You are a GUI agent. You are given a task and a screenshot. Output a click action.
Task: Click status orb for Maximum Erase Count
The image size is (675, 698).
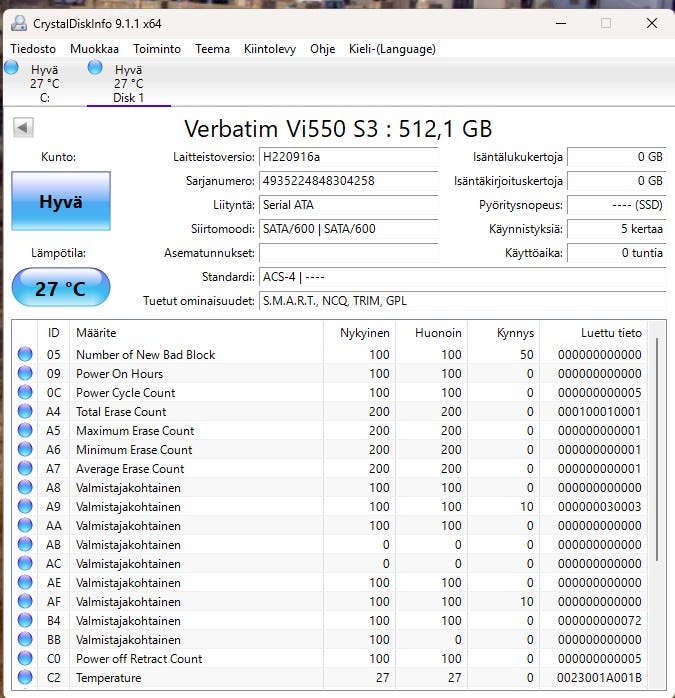(x=25, y=430)
